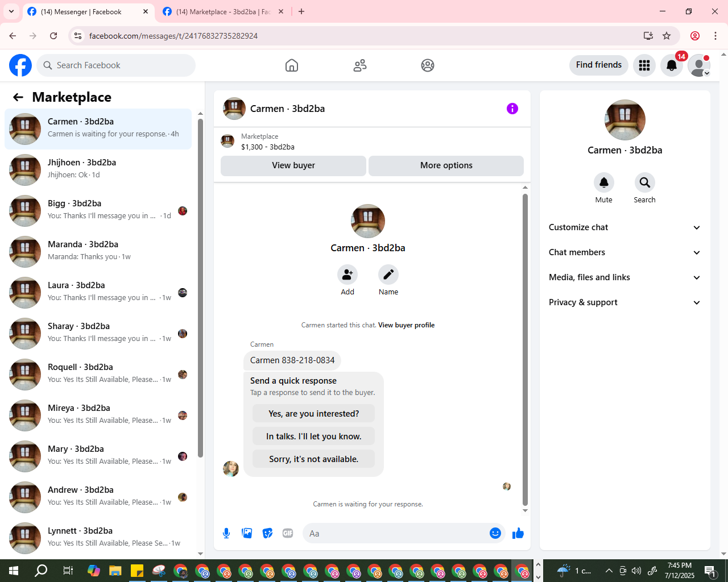728x582 pixels.
Task: Bookmark this page star icon
Action: [x=667, y=36]
